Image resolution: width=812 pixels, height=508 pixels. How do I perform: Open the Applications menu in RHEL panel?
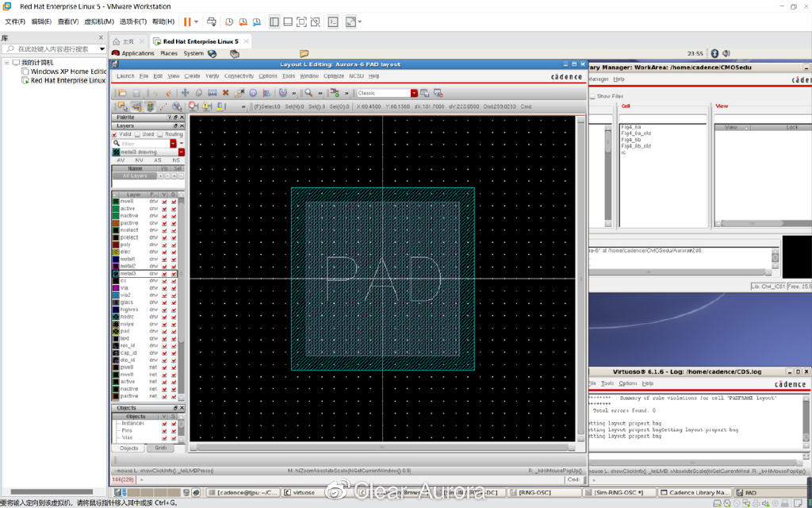(138, 53)
